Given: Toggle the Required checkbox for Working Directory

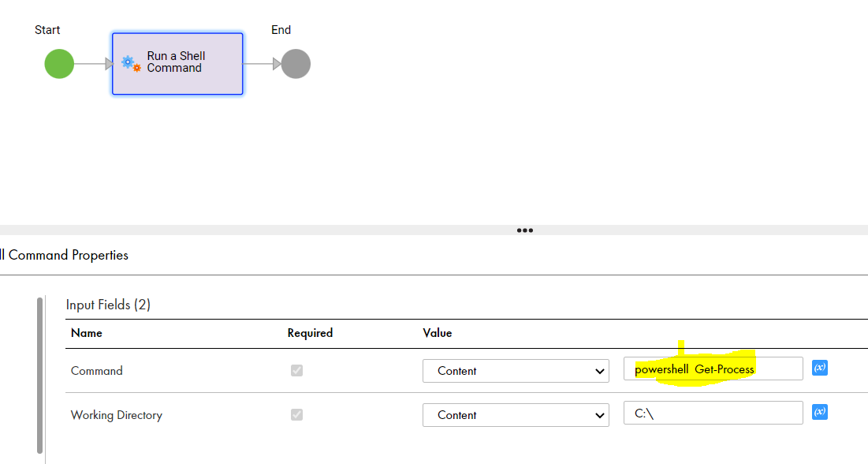Looking at the screenshot, I should 296,414.
